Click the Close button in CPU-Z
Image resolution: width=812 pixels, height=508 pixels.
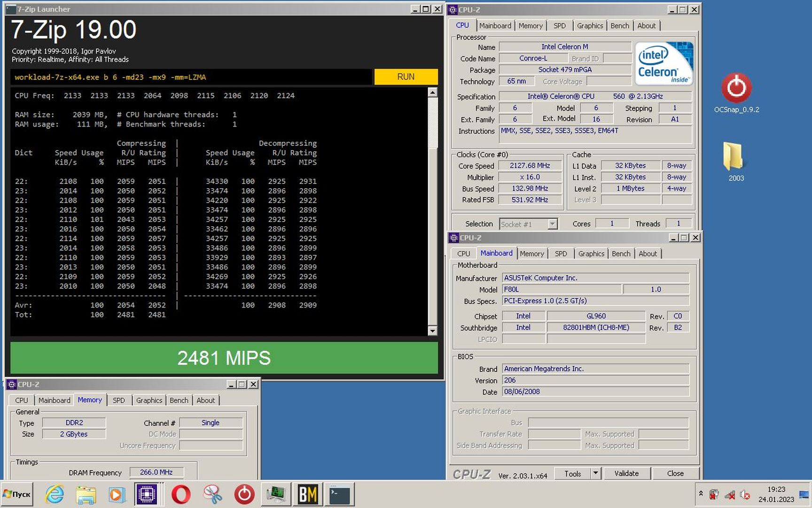pos(675,473)
